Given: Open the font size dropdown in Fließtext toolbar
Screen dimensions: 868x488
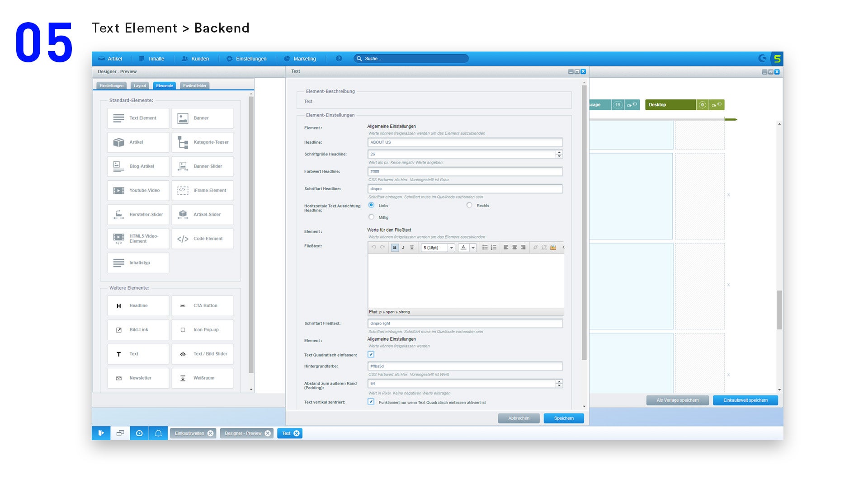Looking at the screenshot, I should [x=451, y=247].
